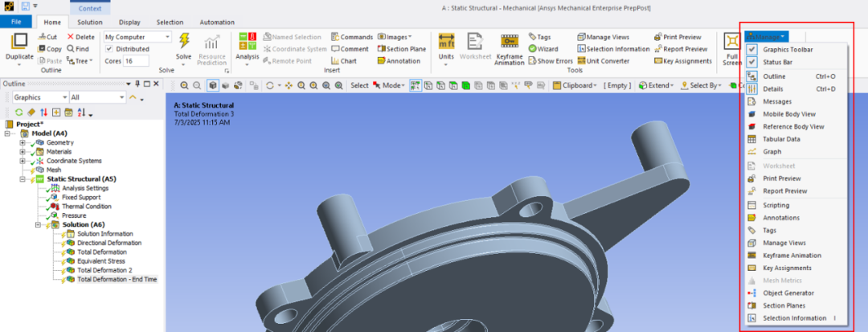Open the Graphics filter dropdown in Outline
This screenshot has height=332, width=868.
tap(40, 97)
